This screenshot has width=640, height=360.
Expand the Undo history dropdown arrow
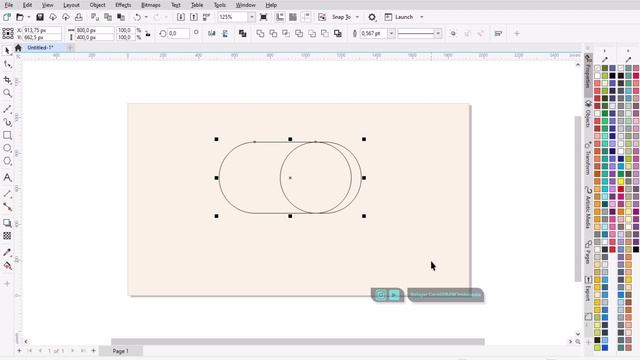tap(146, 17)
